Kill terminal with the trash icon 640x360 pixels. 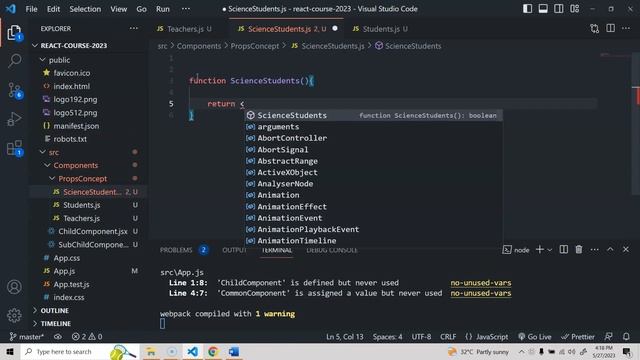(579, 249)
